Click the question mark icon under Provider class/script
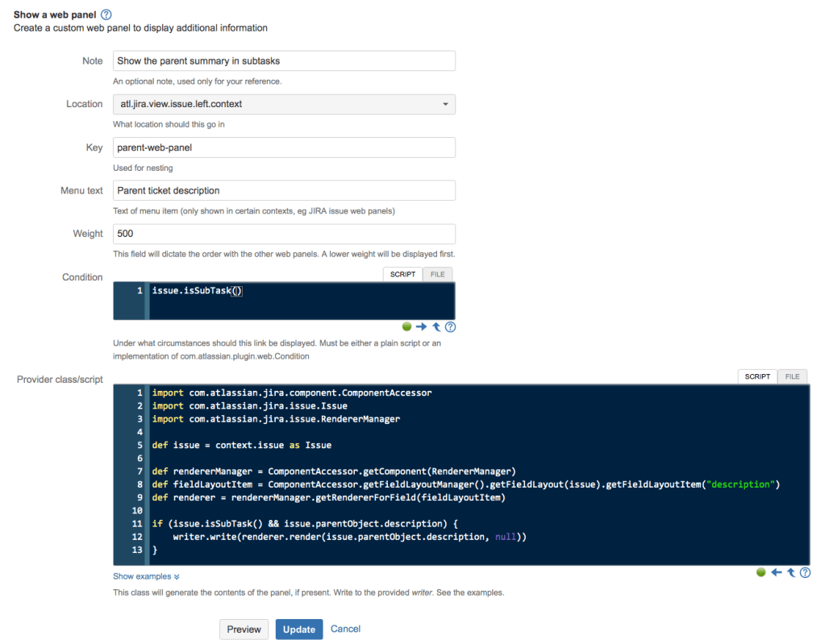 tap(805, 572)
